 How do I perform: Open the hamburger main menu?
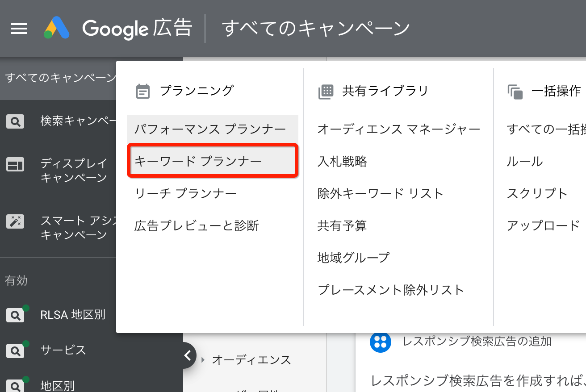18,29
